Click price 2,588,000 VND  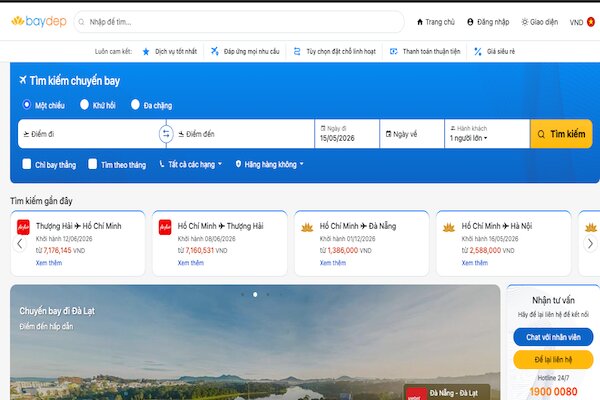(x=492, y=250)
